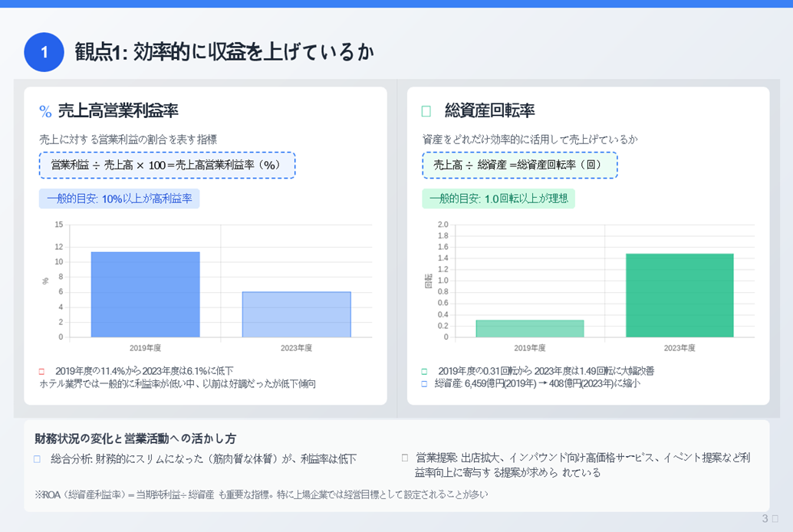Click the 2019年度 axis label under the blue chart
793x532 pixels.
tap(145, 349)
